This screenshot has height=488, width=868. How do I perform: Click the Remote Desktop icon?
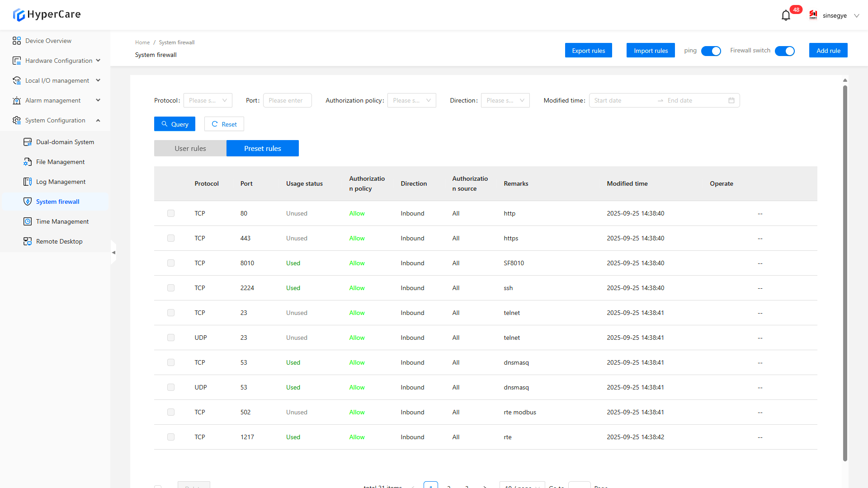(28, 241)
